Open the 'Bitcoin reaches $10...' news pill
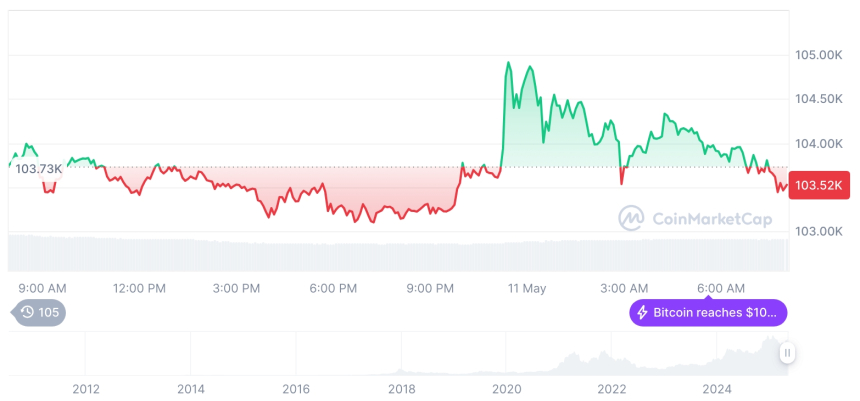Image resolution: width=860 pixels, height=401 pixels. (708, 313)
